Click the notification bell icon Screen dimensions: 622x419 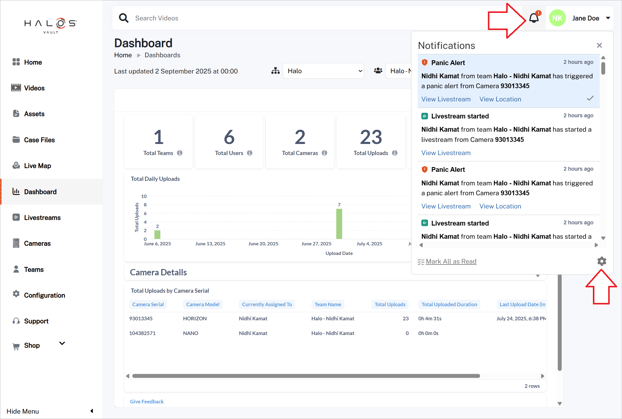tap(534, 18)
